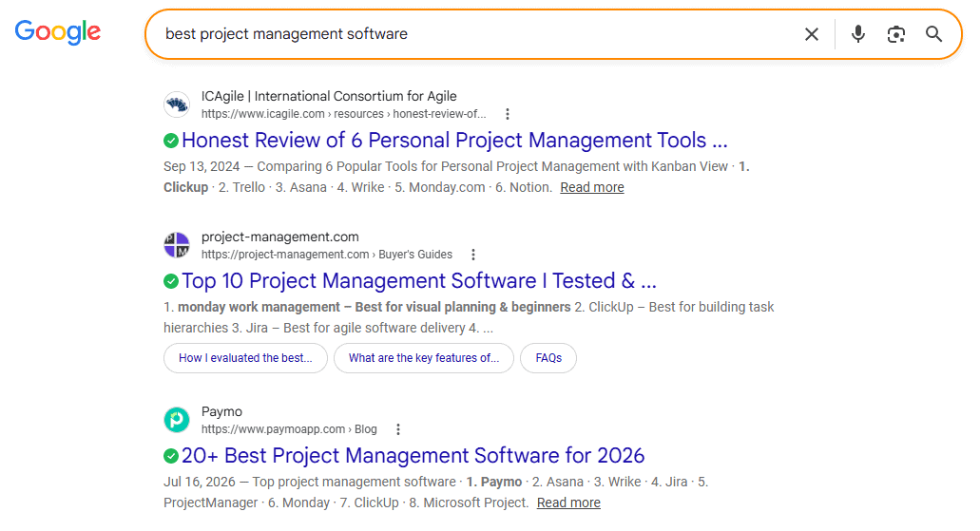
Task: Submit search using magnifying glass icon
Action: [933, 34]
